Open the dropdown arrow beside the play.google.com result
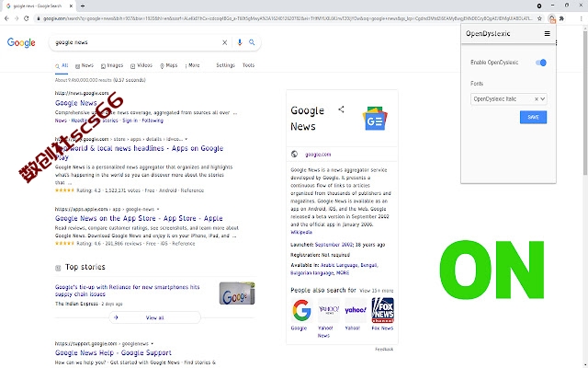Viewport: 588px width, 368px height. pos(186,139)
